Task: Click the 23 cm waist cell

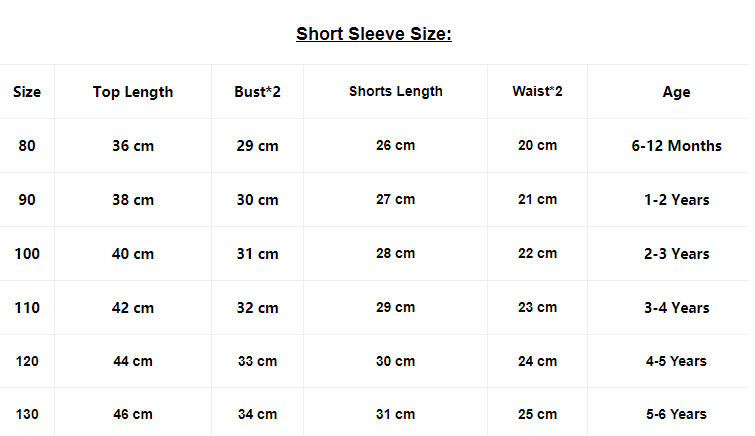Action: (537, 308)
